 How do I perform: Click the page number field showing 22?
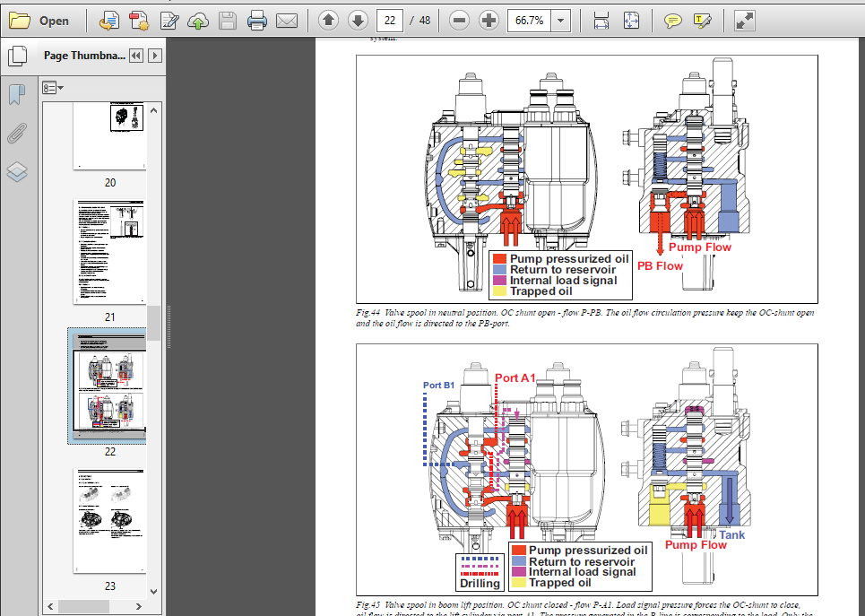[389, 21]
